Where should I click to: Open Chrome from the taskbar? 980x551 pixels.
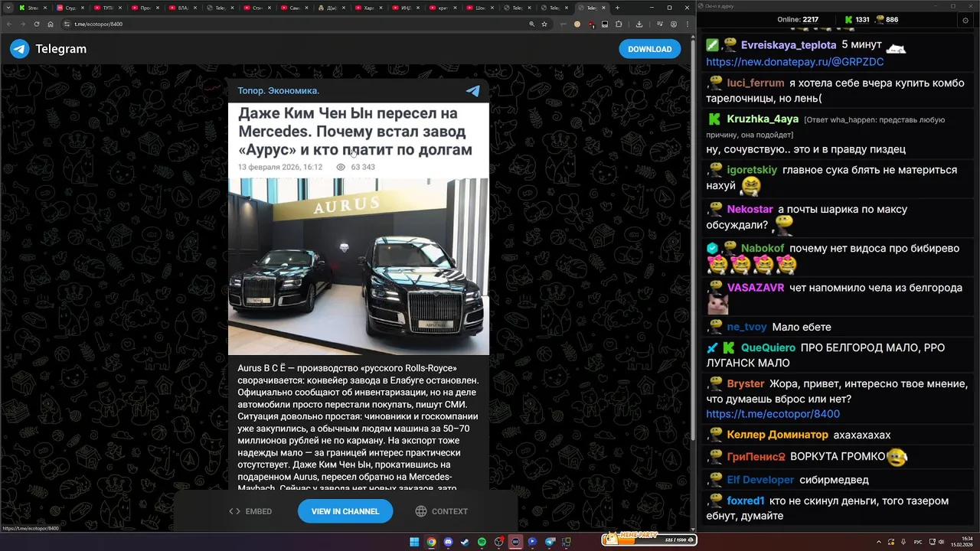pyautogui.click(x=431, y=542)
